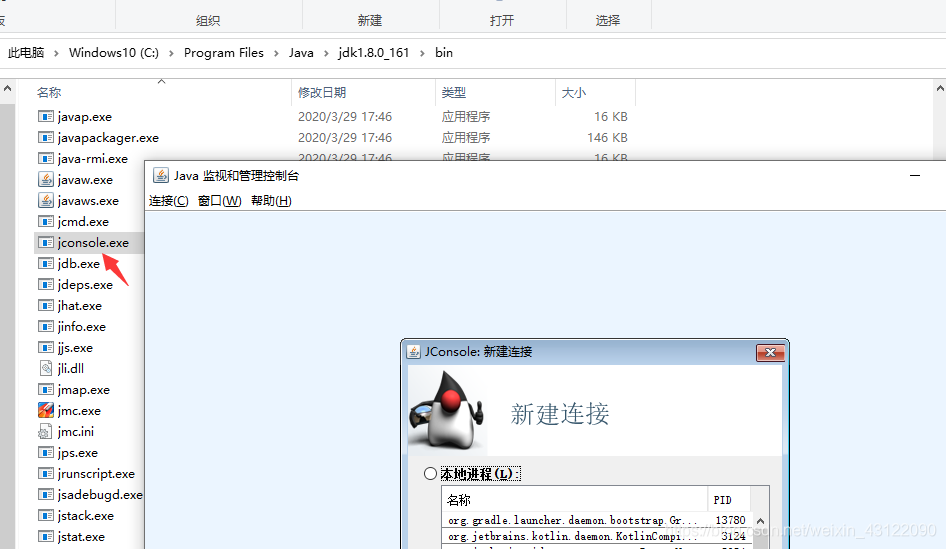The width and height of the screenshot is (946, 549).
Task: Expand the chevron after Java breadcrumb
Action: 326,53
